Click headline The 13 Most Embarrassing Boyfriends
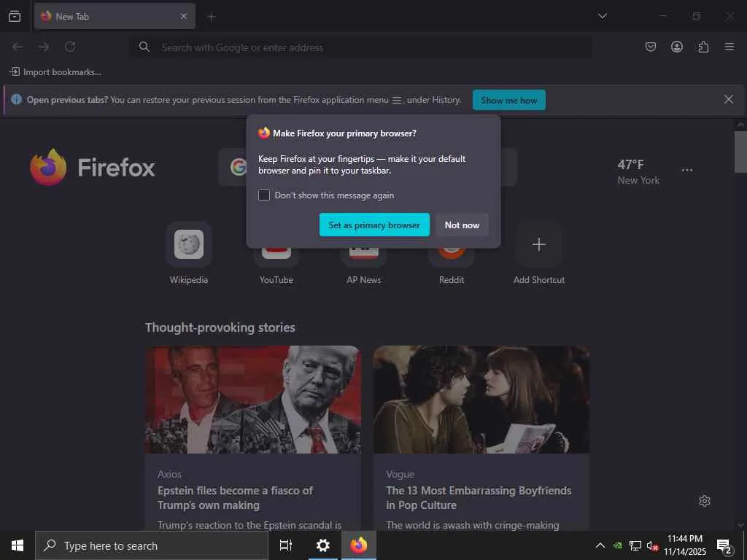This screenshot has height=560, width=747. 479,497
